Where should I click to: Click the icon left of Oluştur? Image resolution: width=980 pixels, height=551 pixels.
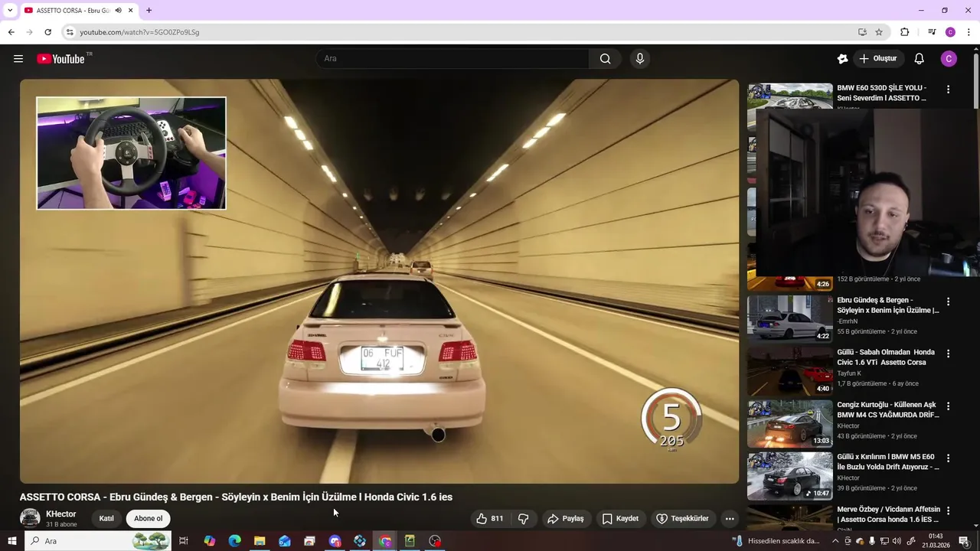pyautogui.click(x=842, y=59)
